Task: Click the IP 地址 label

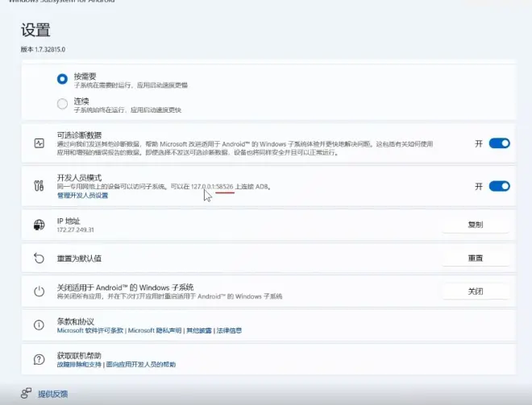Action: tap(69, 221)
